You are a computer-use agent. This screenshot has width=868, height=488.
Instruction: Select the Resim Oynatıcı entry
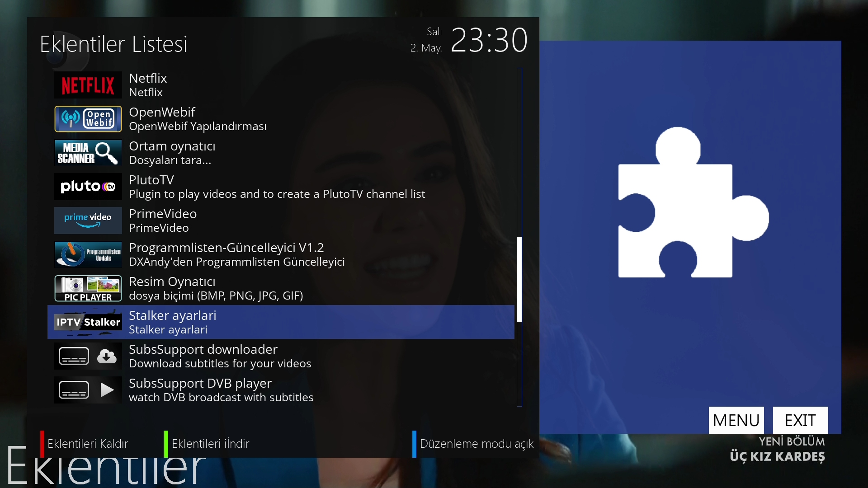click(281, 288)
